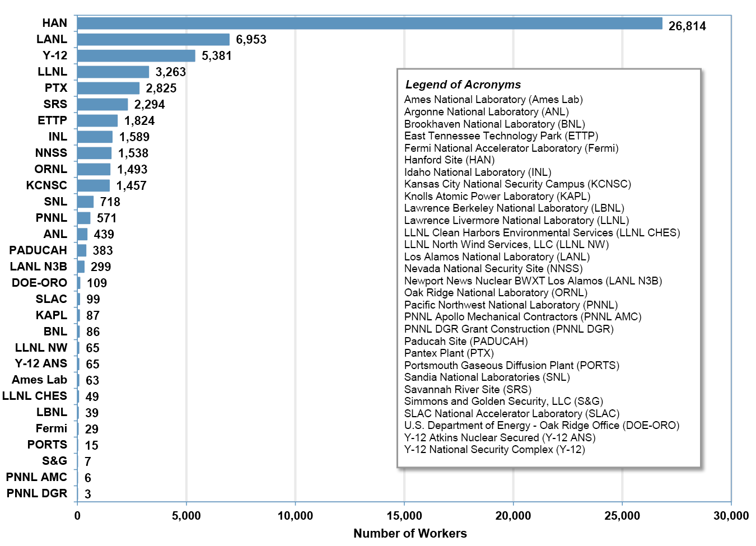The width and height of the screenshot is (756, 546).
Task: Click legend entry Nevada National Security Site
Action: click(493, 269)
